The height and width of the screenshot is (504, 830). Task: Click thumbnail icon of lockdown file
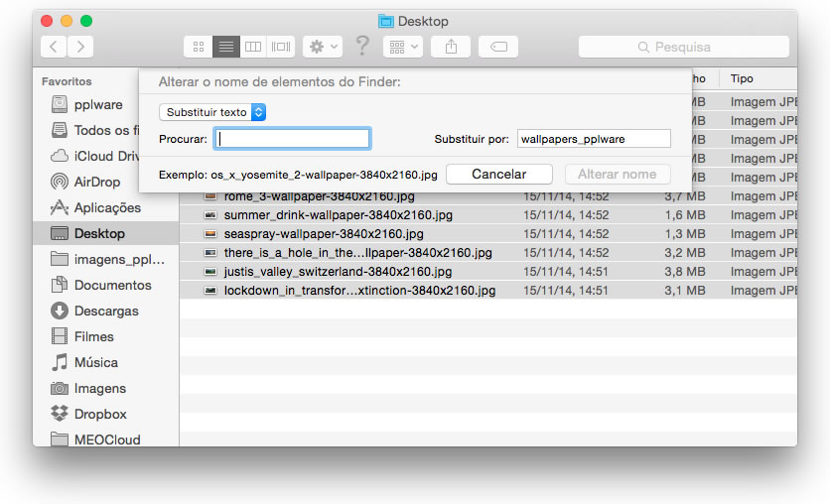210,291
